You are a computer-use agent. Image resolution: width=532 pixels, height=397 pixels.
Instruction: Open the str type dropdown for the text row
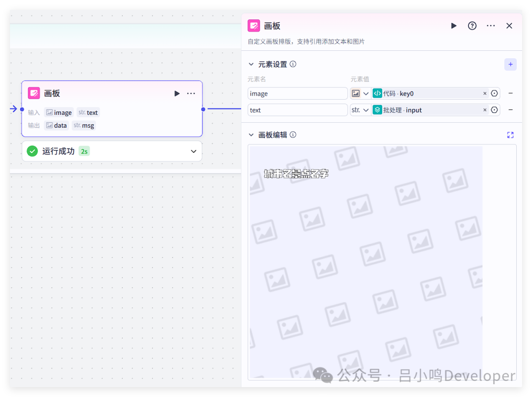point(360,110)
